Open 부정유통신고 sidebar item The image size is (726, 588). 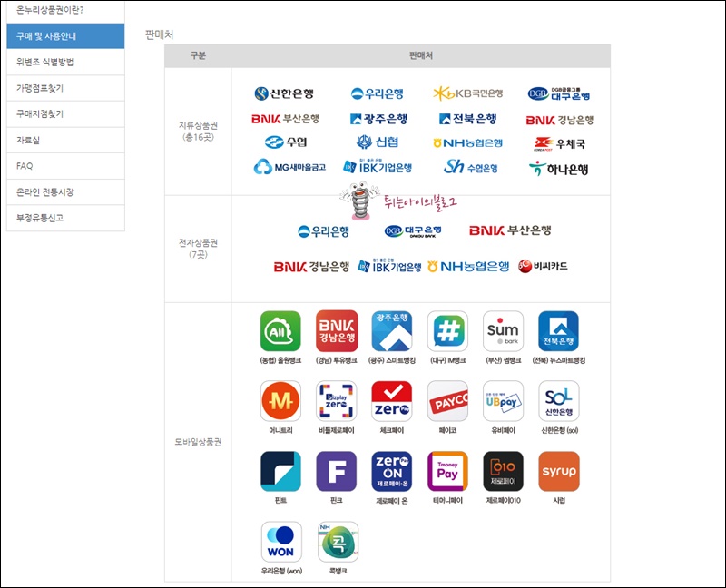point(65,218)
